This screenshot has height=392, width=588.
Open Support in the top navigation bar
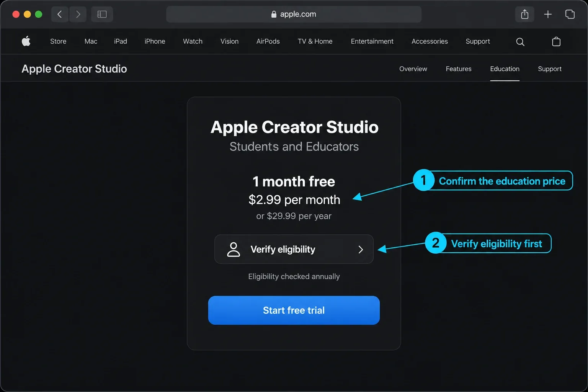pyautogui.click(x=478, y=41)
